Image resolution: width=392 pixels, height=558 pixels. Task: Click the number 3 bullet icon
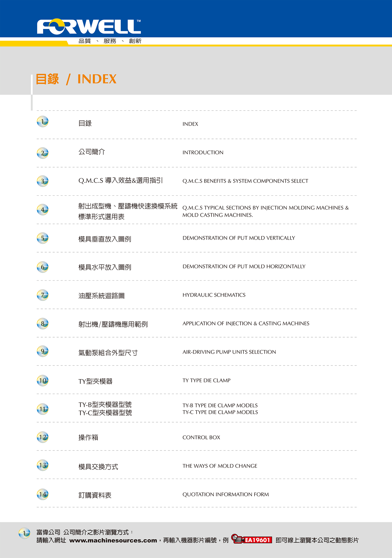[x=43, y=181]
